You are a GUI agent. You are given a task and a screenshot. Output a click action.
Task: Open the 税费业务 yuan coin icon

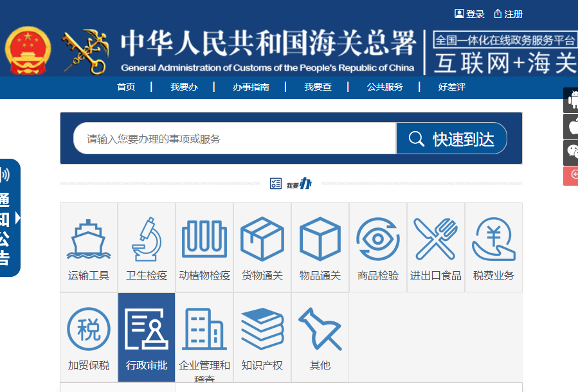(494, 239)
